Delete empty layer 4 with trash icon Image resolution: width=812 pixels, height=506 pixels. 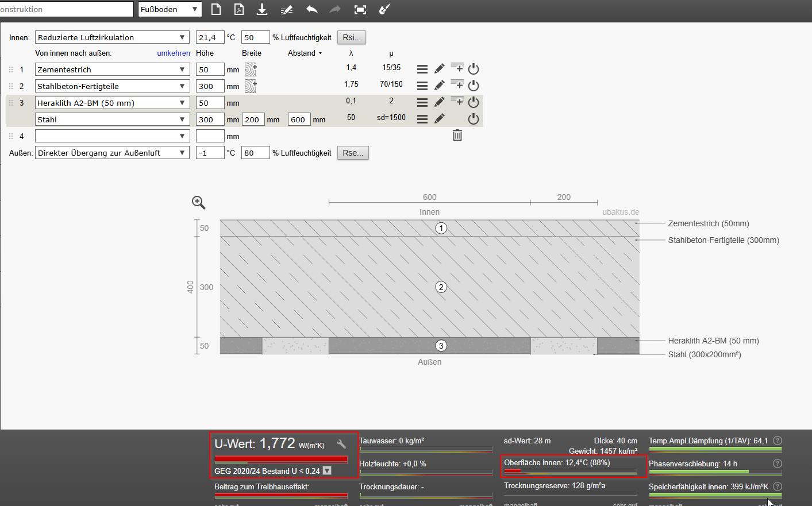point(457,136)
